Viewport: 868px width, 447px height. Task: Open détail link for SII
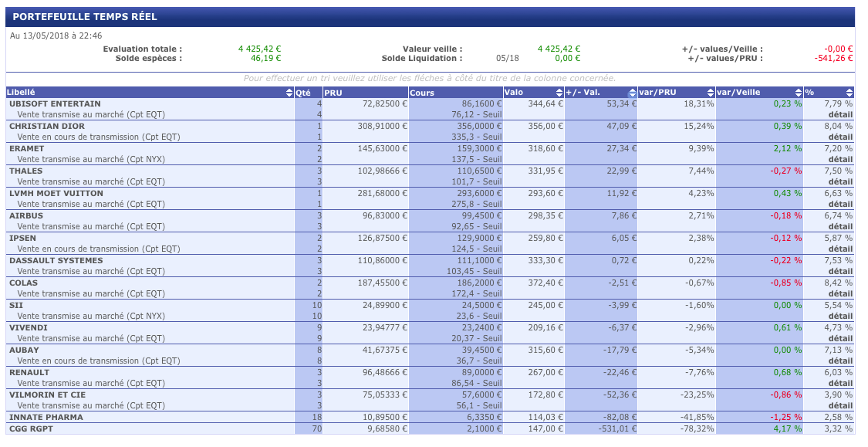[840, 317]
